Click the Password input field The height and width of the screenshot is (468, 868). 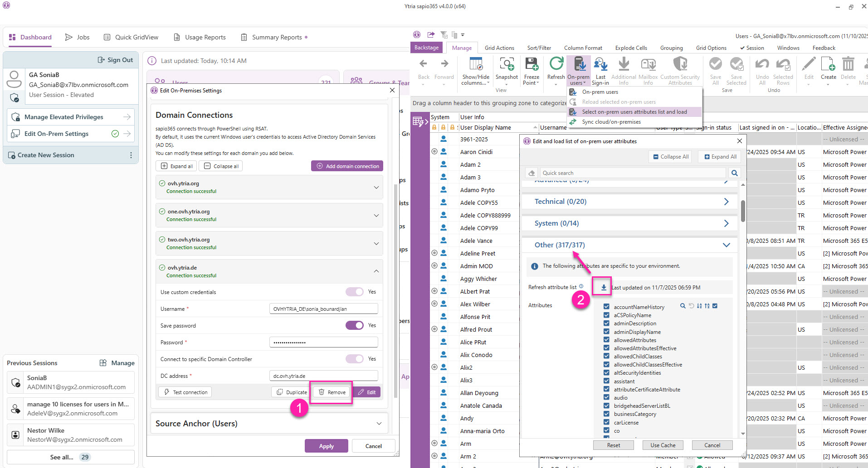pos(323,342)
